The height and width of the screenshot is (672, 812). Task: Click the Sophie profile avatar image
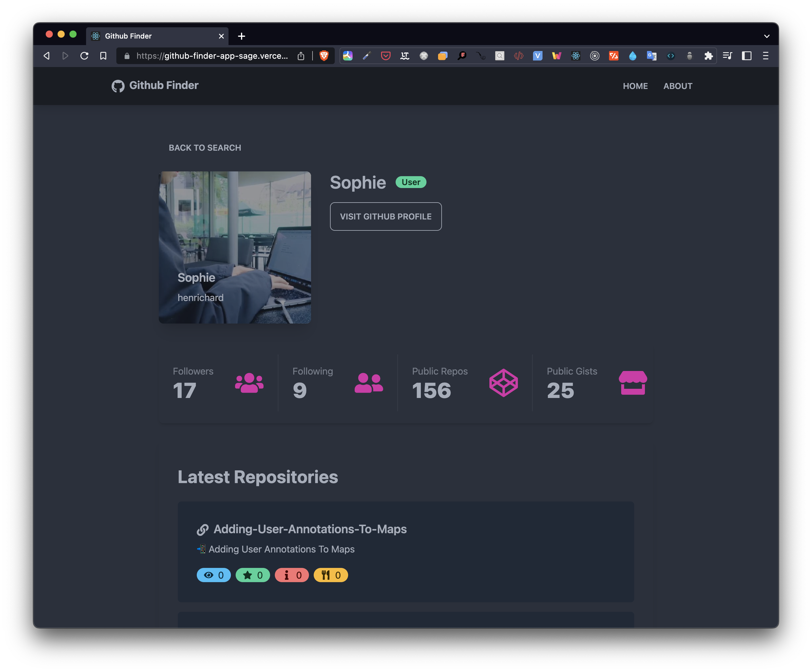point(235,247)
